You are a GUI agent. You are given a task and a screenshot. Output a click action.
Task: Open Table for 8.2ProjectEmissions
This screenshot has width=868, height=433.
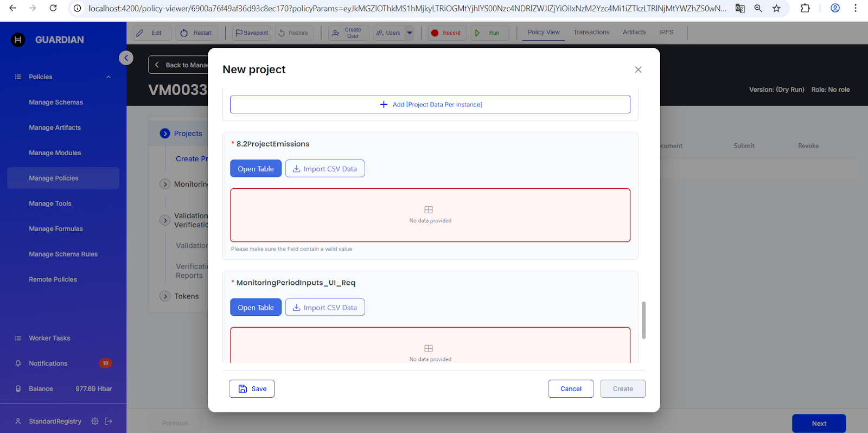[x=256, y=169]
